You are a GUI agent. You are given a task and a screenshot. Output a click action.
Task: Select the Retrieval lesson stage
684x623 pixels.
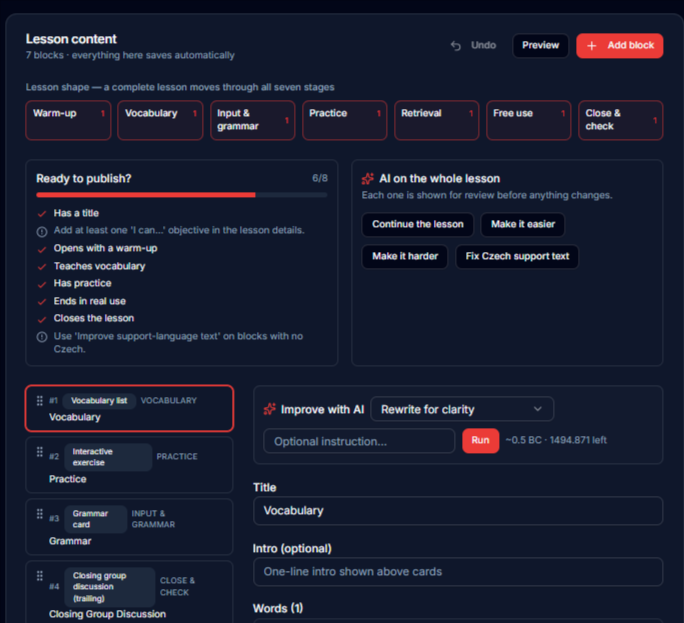click(437, 120)
